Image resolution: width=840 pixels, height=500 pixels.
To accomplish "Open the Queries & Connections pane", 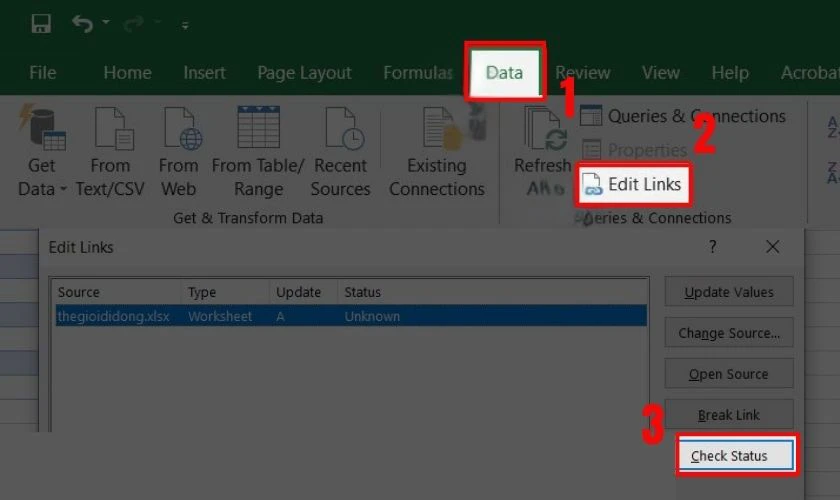I will pyautogui.click(x=683, y=116).
